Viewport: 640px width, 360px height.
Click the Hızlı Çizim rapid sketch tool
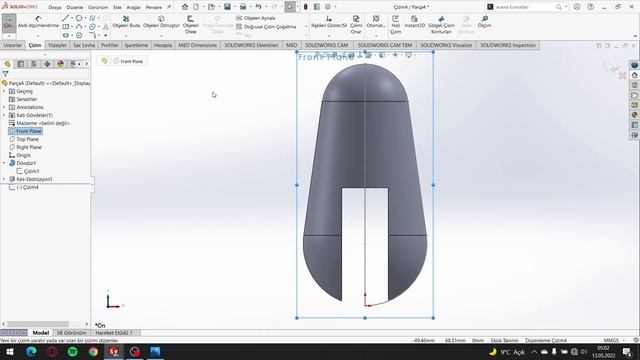(396, 24)
